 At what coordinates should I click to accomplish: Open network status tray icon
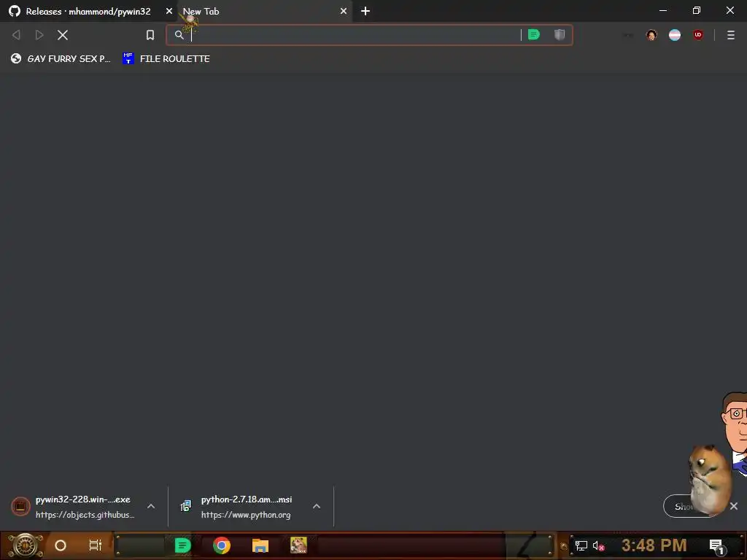coord(581,545)
